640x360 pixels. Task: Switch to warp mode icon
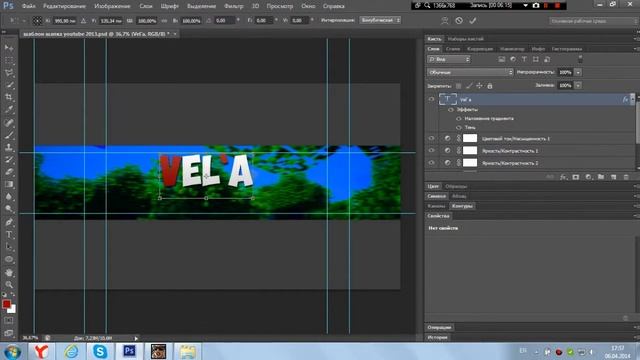[x=444, y=20]
